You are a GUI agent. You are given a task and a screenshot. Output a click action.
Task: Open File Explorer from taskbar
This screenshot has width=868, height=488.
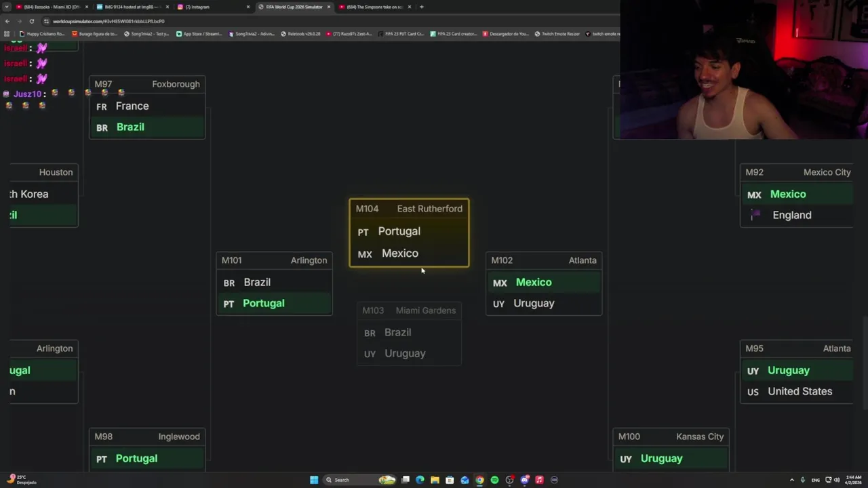pyautogui.click(x=435, y=480)
